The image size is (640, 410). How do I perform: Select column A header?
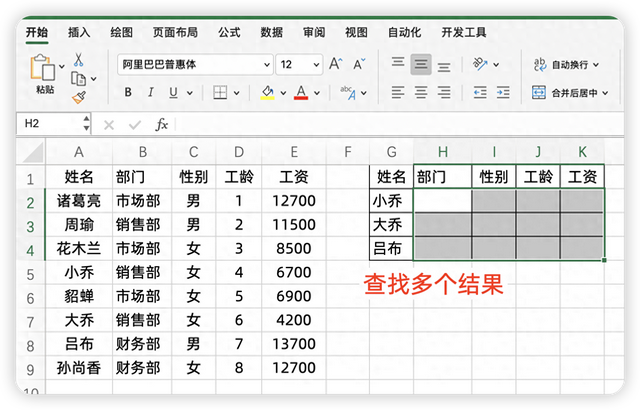tap(79, 152)
